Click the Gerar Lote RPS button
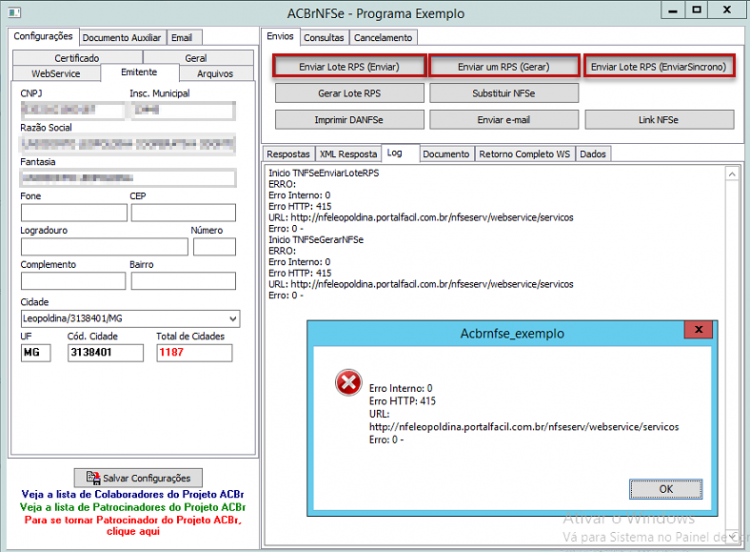Viewport: 750px width, 552px height. coord(349,93)
